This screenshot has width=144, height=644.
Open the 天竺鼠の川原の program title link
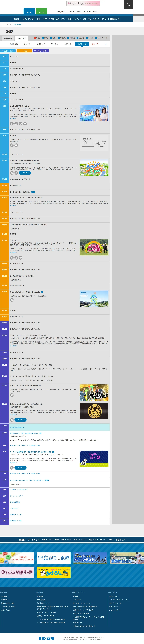pyautogui.click(x=24, y=433)
